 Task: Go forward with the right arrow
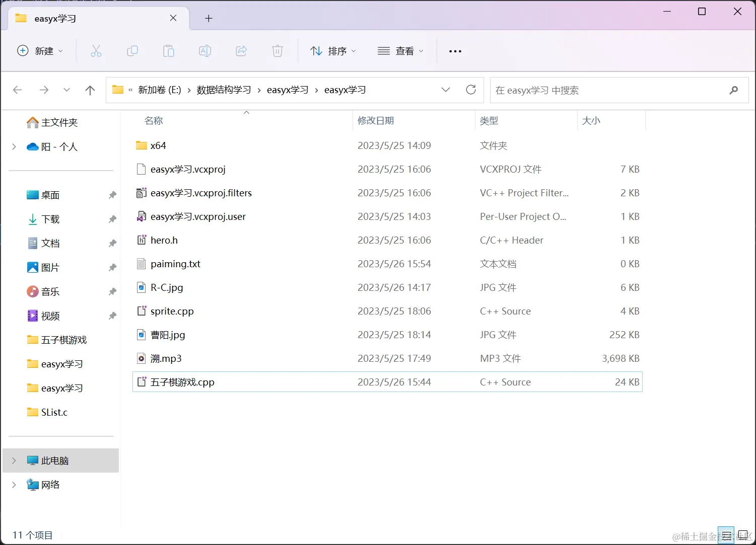click(x=44, y=90)
